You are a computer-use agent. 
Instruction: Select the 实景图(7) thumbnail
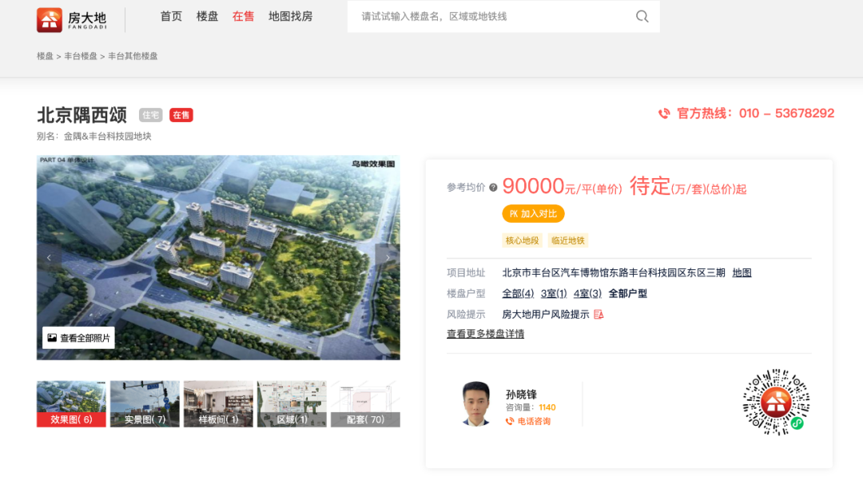click(145, 404)
